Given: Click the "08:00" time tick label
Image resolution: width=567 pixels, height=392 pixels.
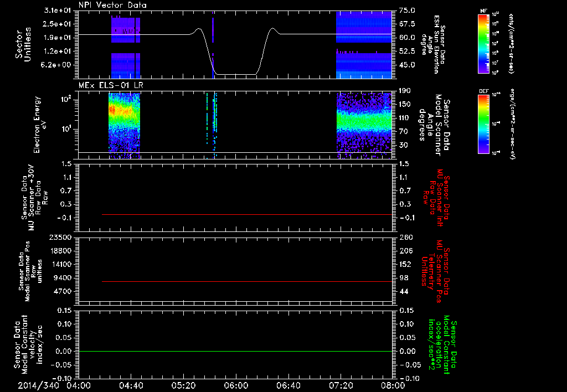Looking at the screenshot, I should coord(393,386).
